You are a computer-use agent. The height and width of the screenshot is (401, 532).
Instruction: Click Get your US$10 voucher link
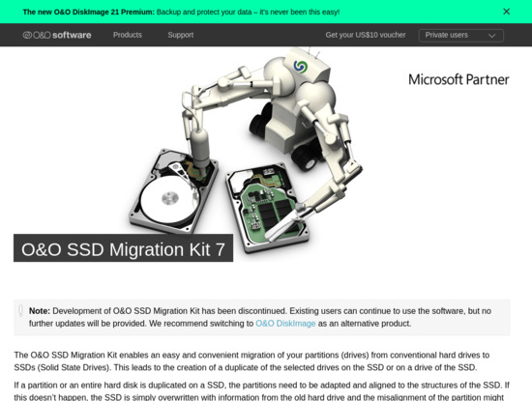[366, 35]
